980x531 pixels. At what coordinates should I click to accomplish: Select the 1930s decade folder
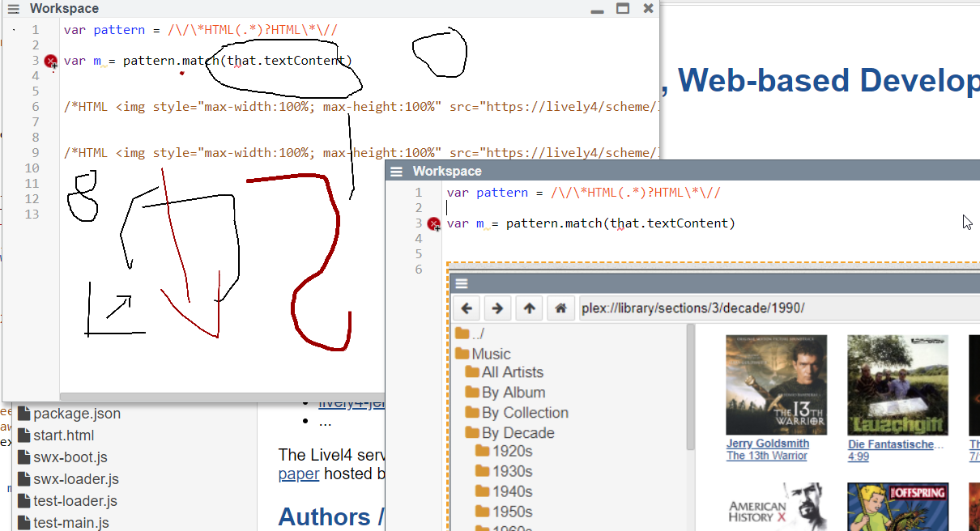(x=512, y=471)
